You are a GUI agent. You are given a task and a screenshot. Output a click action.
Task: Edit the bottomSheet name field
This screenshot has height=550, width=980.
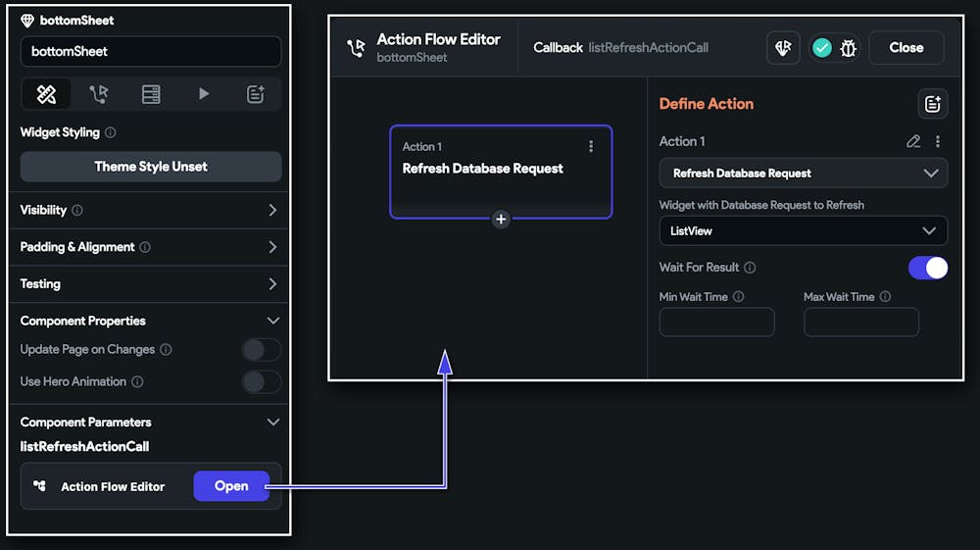point(151,51)
